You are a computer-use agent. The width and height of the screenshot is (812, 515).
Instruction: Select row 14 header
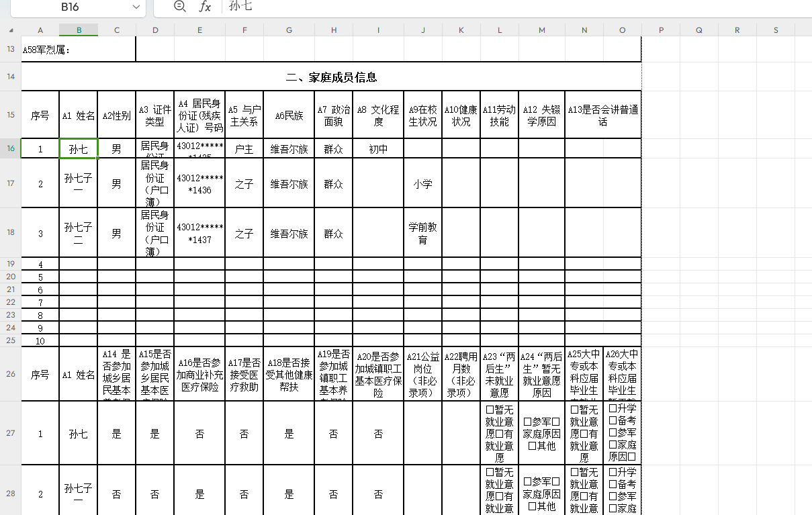[11, 77]
